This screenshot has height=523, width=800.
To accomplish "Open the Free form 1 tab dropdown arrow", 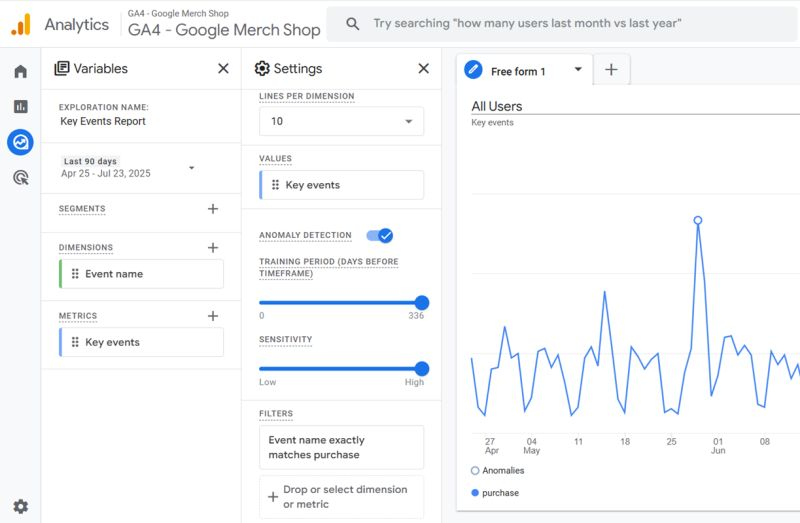I will click(x=578, y=70).
